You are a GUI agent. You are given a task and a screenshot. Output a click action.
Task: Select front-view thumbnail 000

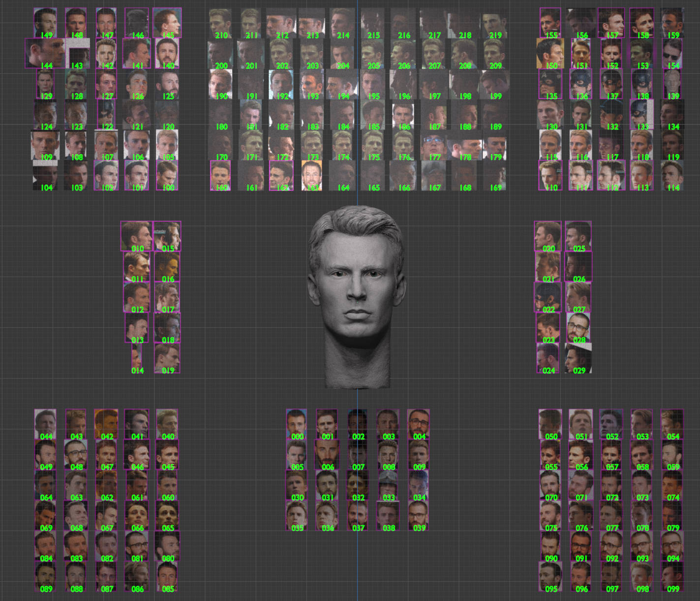297,424
